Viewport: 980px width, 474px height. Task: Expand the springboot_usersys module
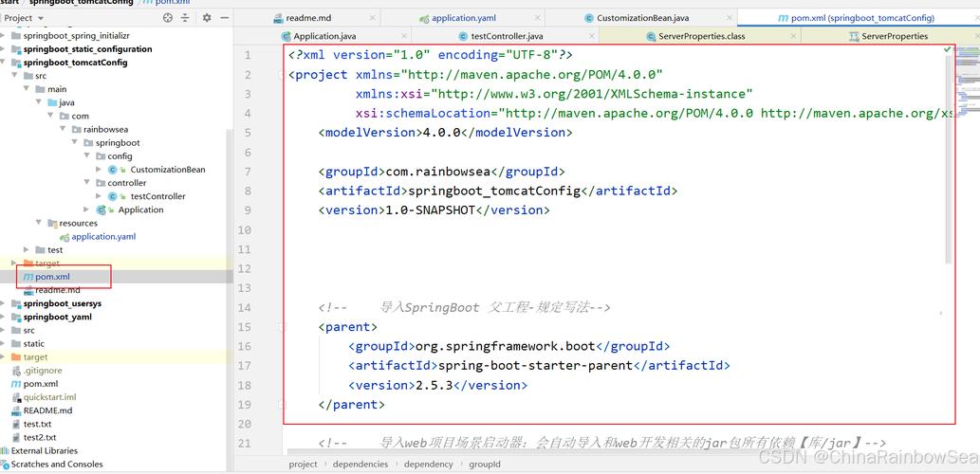4,304
